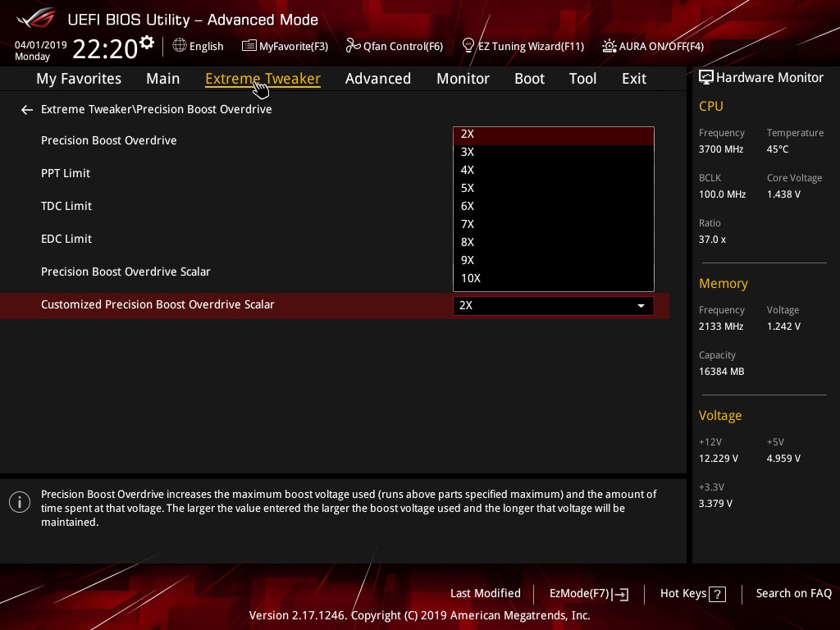The width and height of the screenshot is (840, 630).
Task: Select the PPT Limit row
Action: click(66, 173)
